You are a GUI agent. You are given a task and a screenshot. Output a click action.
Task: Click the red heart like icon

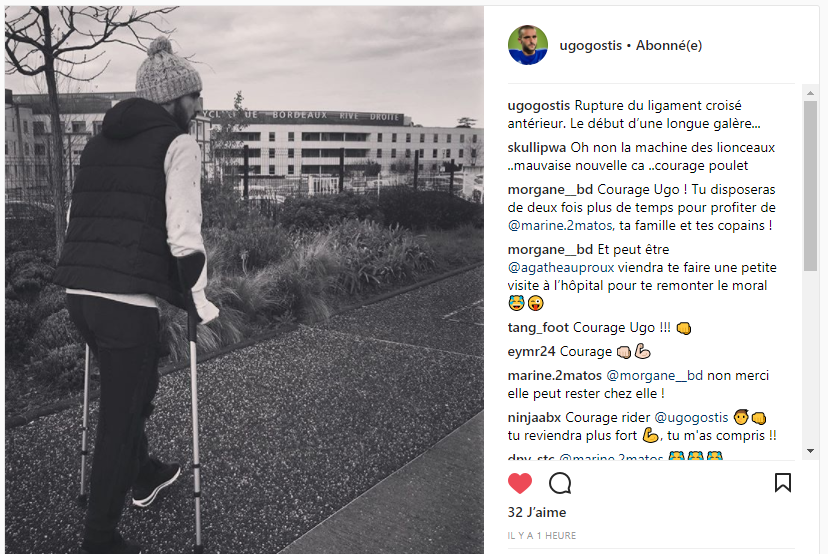[520, 483]
